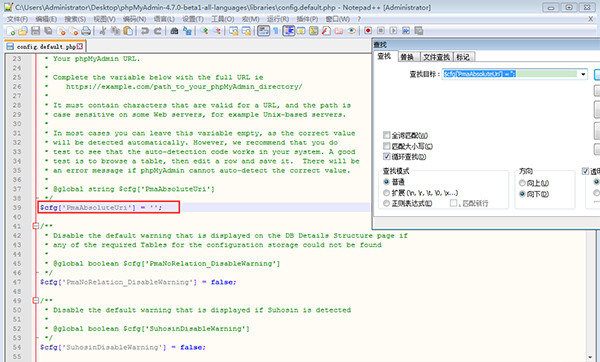Uncheck the 循环查找 wrap around checkbox
Viewport: 600px width, 362px height.
point(387,157)
